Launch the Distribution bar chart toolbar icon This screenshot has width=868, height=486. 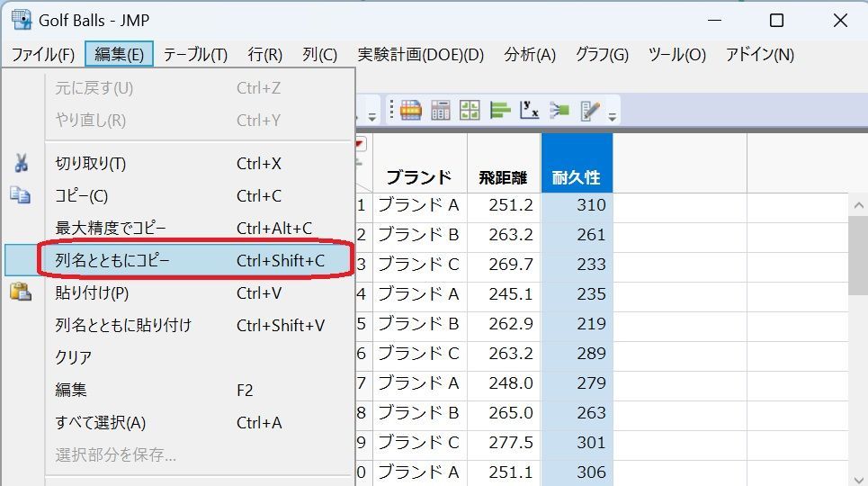coord(500,111)
